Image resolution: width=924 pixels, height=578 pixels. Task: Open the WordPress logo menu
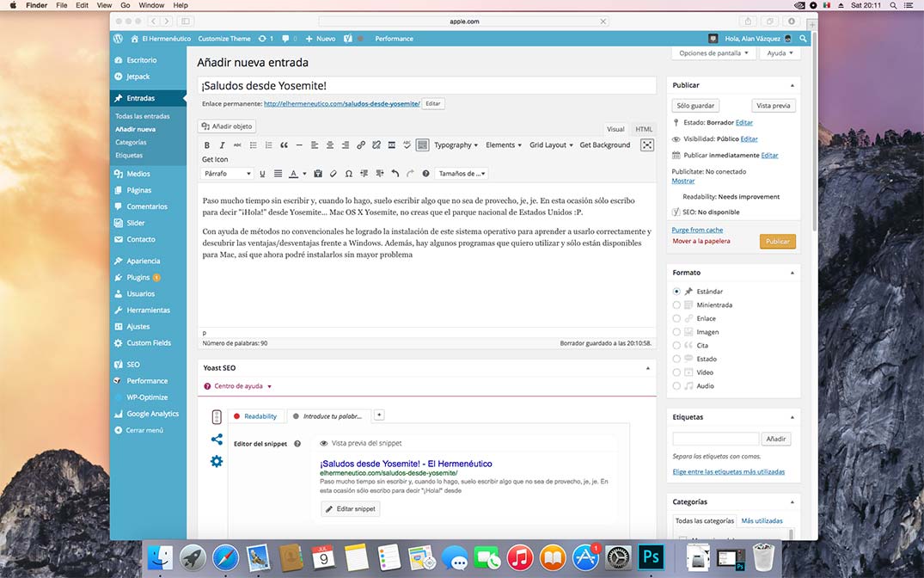[x=118, y=39]
